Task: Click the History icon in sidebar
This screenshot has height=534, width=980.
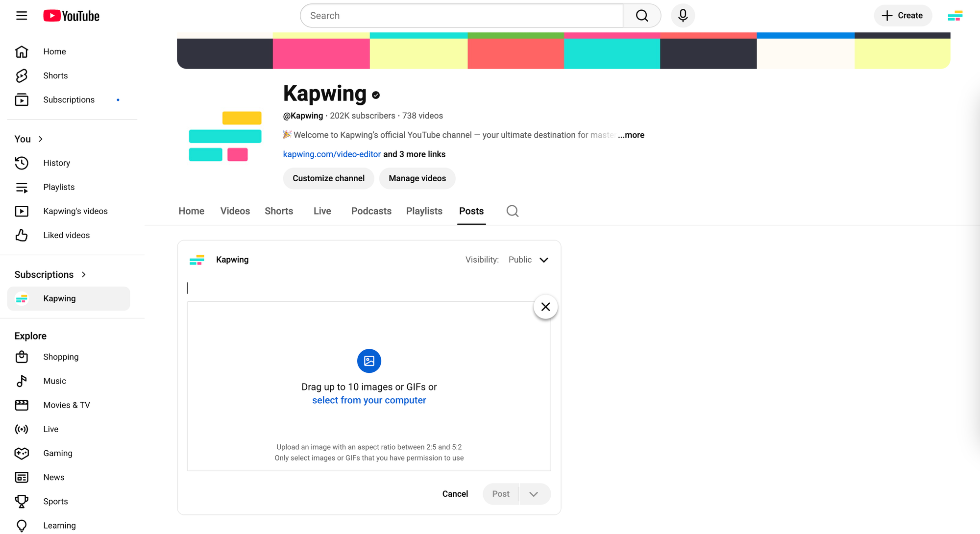Action: pos(22,163)
